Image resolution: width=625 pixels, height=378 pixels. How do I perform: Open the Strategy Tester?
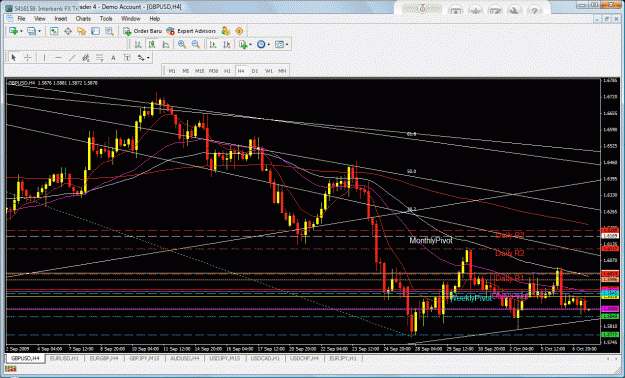[109, 31]
